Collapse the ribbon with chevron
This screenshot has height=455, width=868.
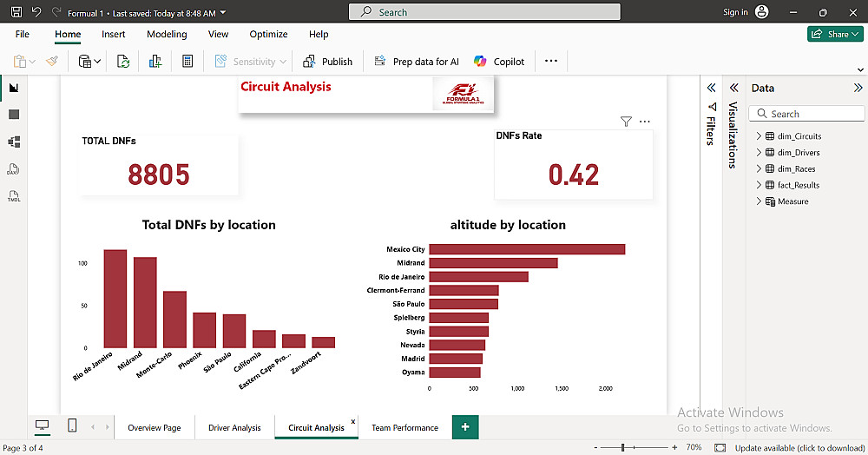point(860,69)
